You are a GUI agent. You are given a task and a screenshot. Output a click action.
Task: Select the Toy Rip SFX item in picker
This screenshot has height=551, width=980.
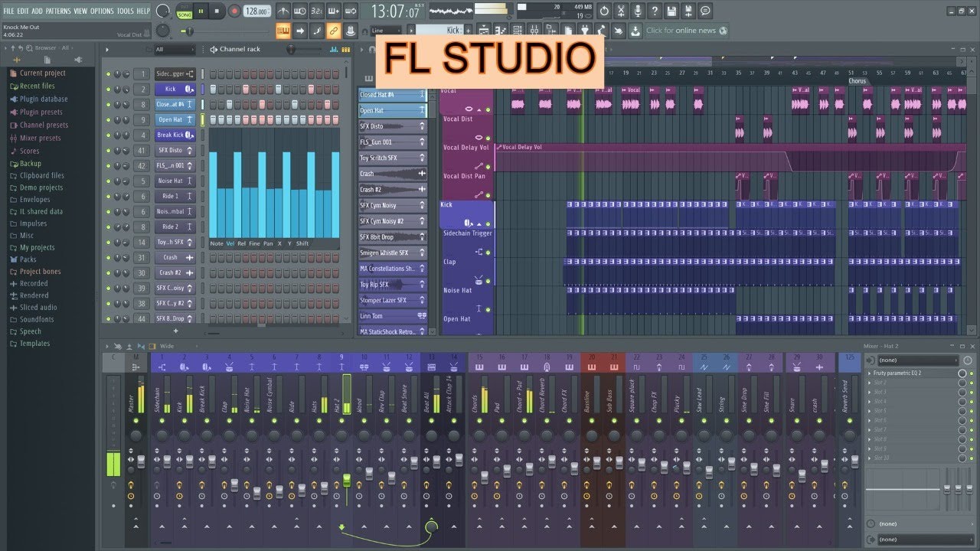(393, 285)
